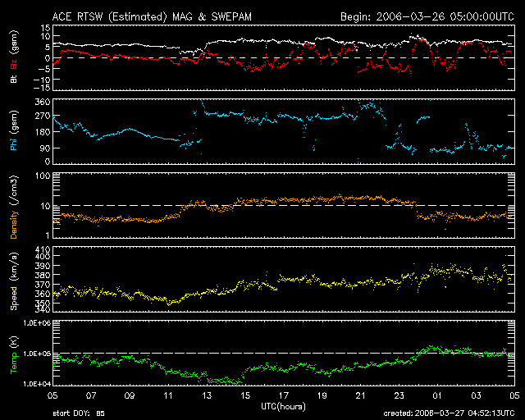Screen dimensions: 525x420
Task: Click the cyan 'Phi (gsm)' axis label
Action: (14, 130)
